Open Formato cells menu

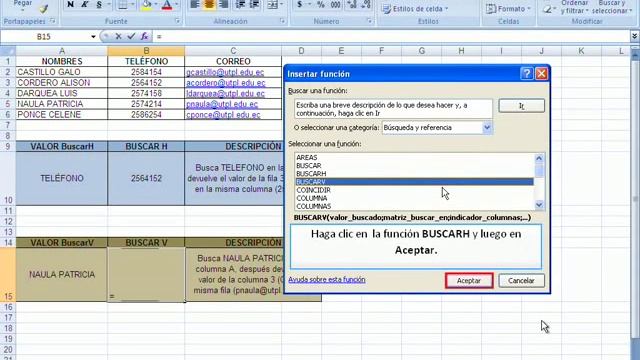click(508, 9)
